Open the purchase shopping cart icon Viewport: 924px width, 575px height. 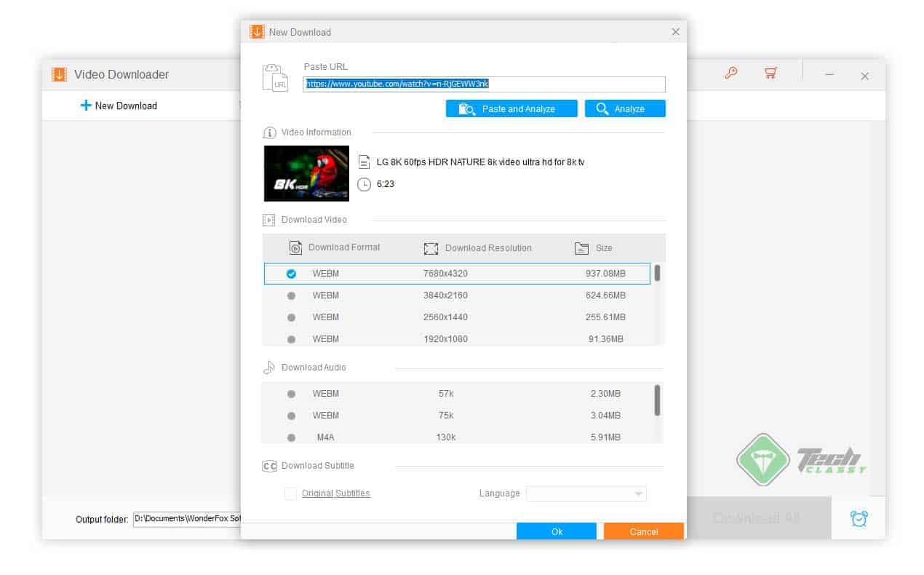coord(770,73)
